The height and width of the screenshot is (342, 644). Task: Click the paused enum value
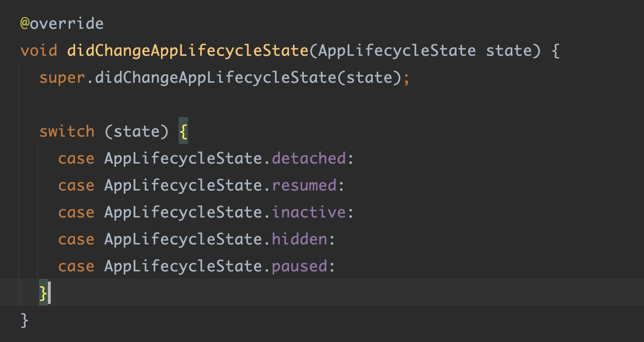click(x=300, y=266)
